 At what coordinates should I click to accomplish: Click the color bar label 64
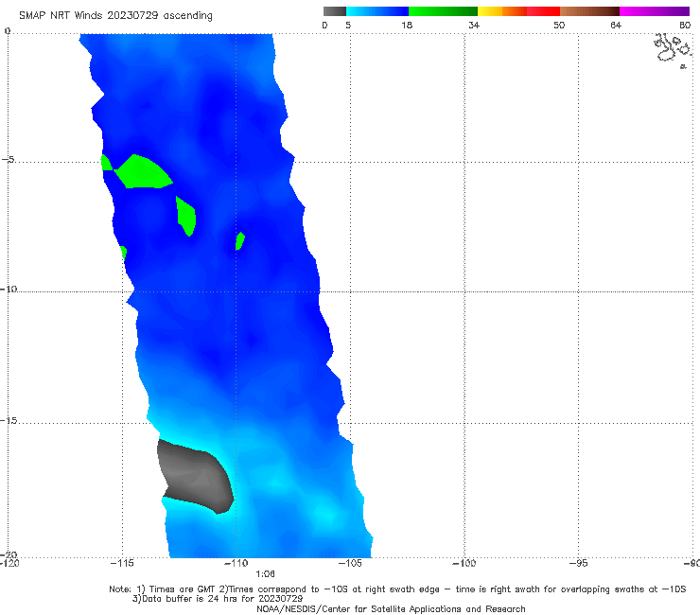[616, 25]
